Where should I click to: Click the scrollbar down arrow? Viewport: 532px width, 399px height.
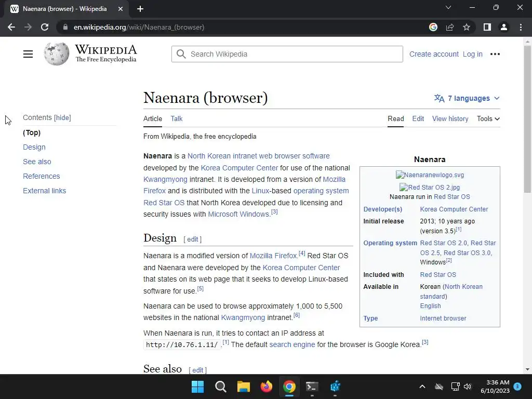click(527, 369)
